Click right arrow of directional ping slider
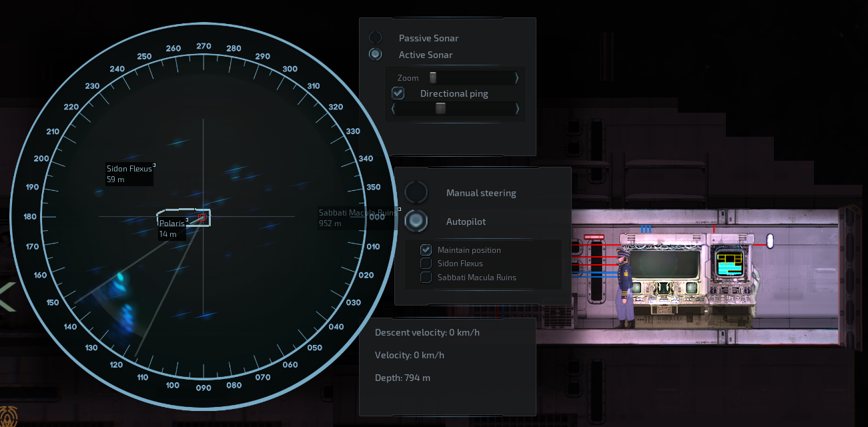The width and height of the screenshot is (868, 427). click(x=517, y=109)
